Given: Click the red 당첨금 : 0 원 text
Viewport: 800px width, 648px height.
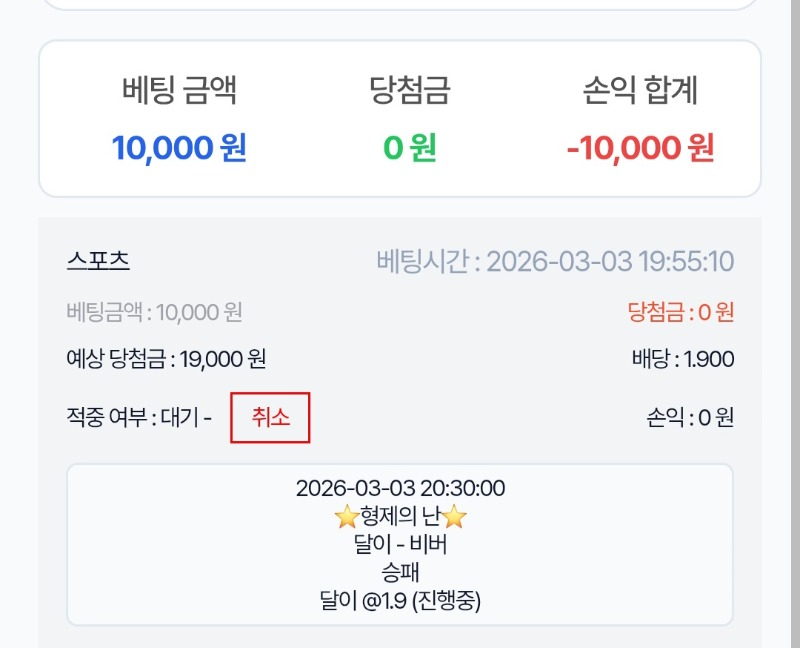Looking at the screenshot, I should 680,312.
